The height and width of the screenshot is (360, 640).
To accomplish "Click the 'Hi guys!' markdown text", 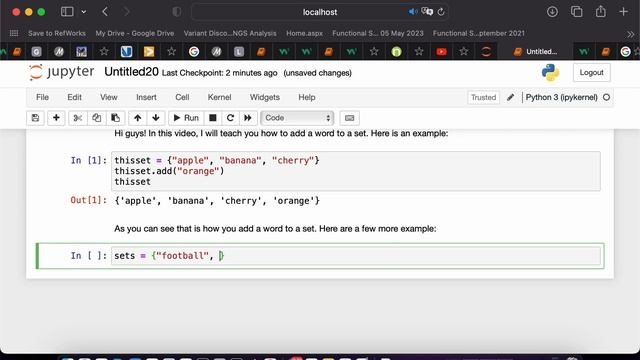I will (281, 133).
